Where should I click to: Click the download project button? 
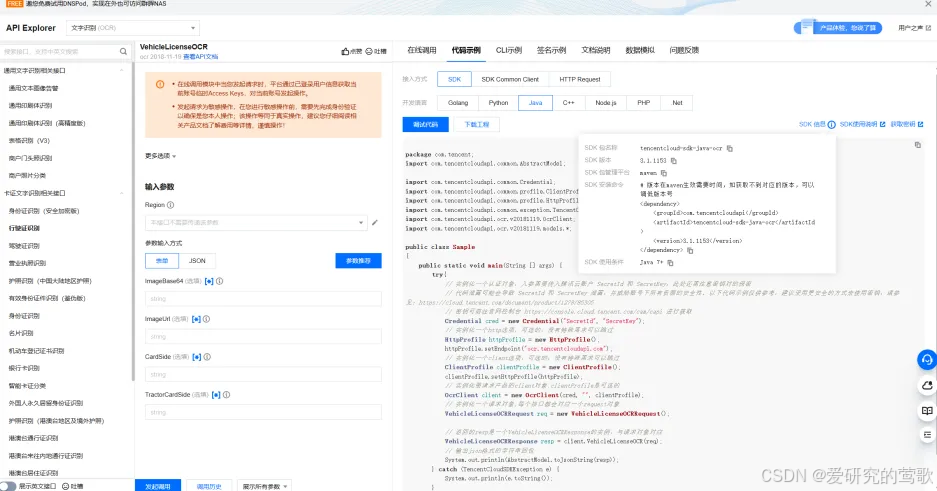click(476, 124)
